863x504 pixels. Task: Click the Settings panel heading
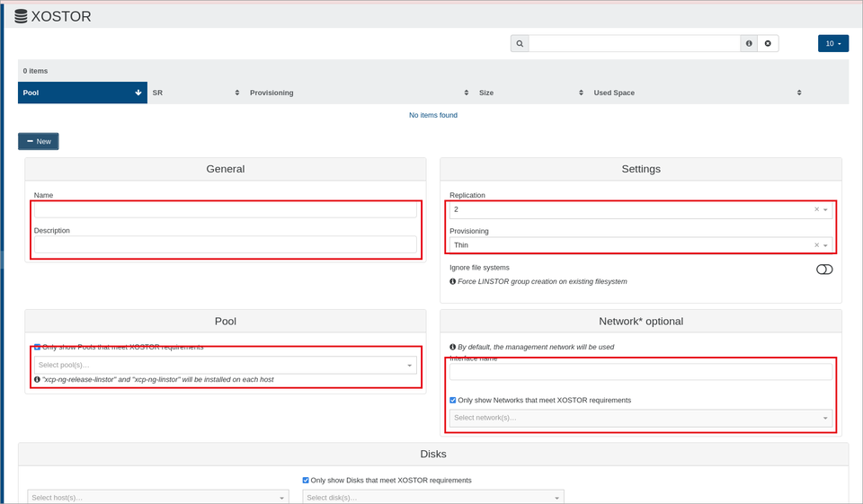pos(641,169)
